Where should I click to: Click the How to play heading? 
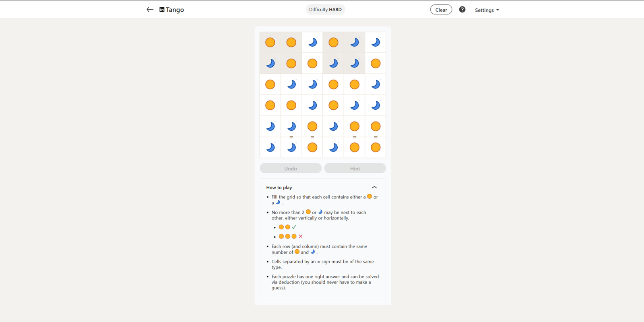coord(279,188)
